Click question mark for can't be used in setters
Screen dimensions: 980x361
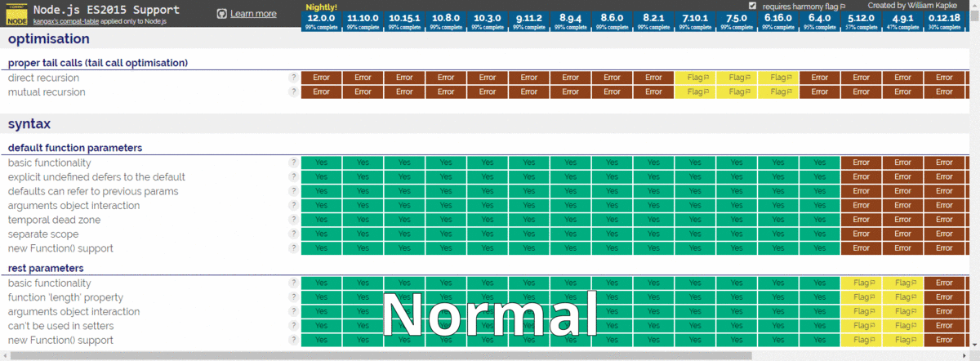[x=292, y=326]
